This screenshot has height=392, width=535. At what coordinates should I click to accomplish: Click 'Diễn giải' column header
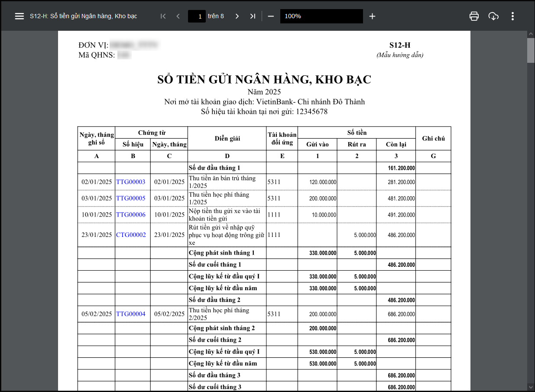(x=227, y=139)
